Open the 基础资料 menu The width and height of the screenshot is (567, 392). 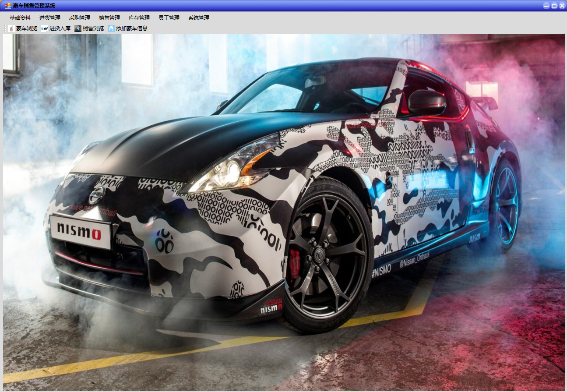pos(20,18)
